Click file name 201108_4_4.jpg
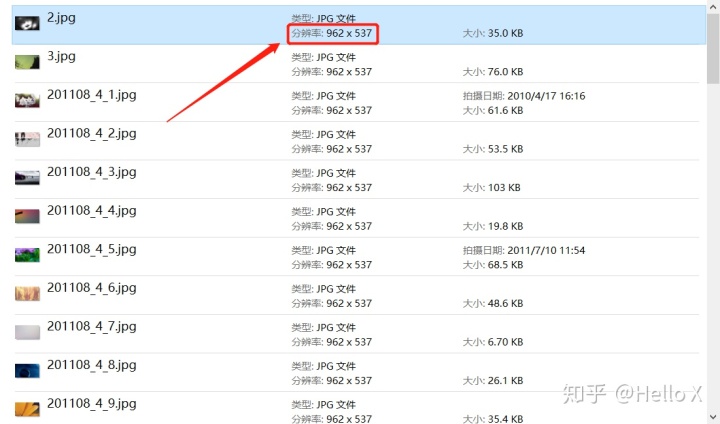 [91, 211]
